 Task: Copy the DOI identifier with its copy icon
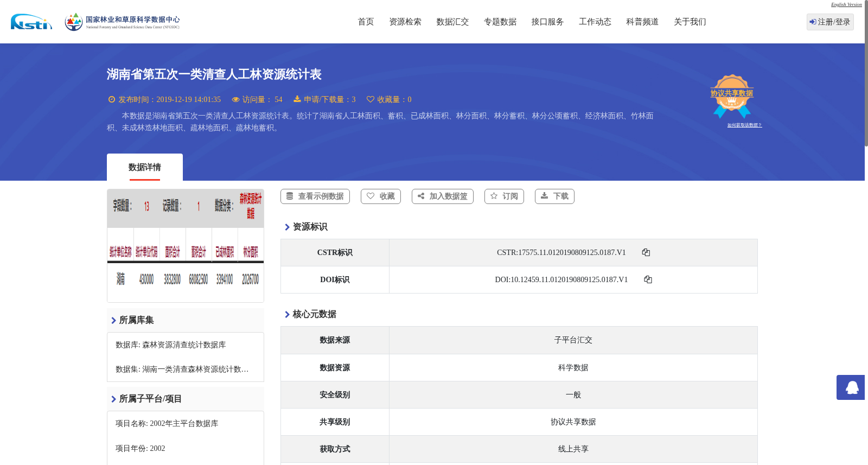[648, 279]
